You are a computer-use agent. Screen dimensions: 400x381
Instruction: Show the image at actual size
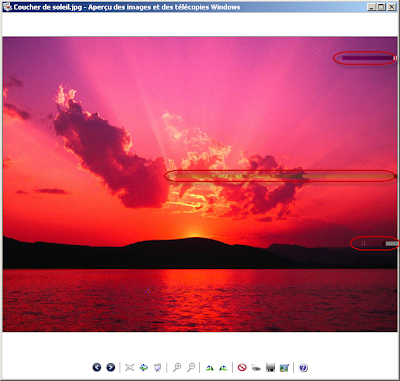point(144,368)
